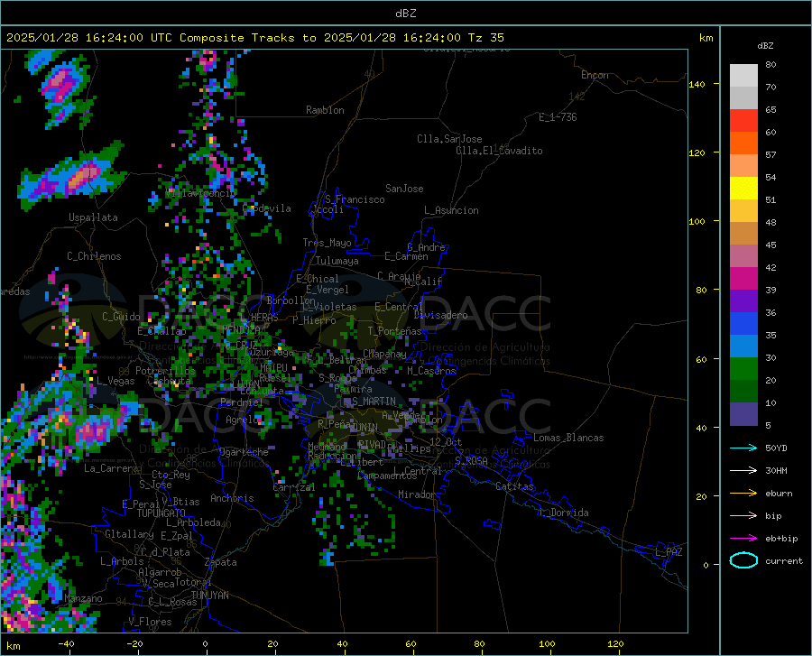Select the amber 48 dBZ color swatch
This screenshot has height=656, width=812.
[x=743, y=211]
